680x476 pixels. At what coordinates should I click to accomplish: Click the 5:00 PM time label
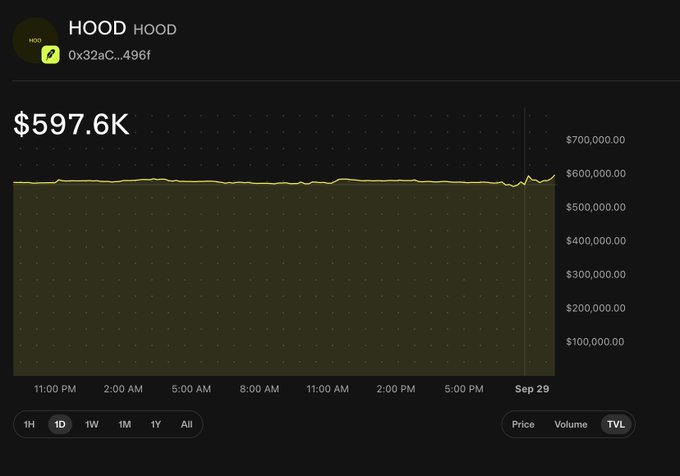[x=464, y=389]
